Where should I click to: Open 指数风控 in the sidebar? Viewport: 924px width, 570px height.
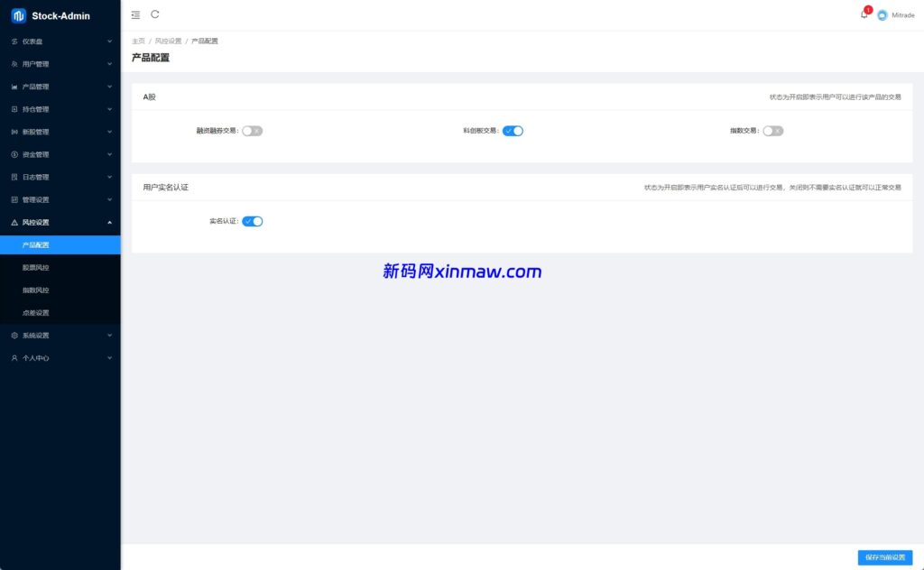(x=36, y=290)
